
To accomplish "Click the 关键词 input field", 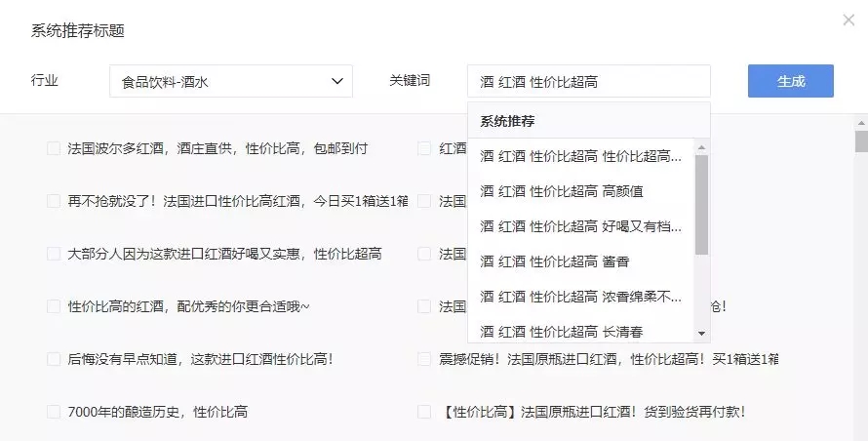I will (588, 81).
